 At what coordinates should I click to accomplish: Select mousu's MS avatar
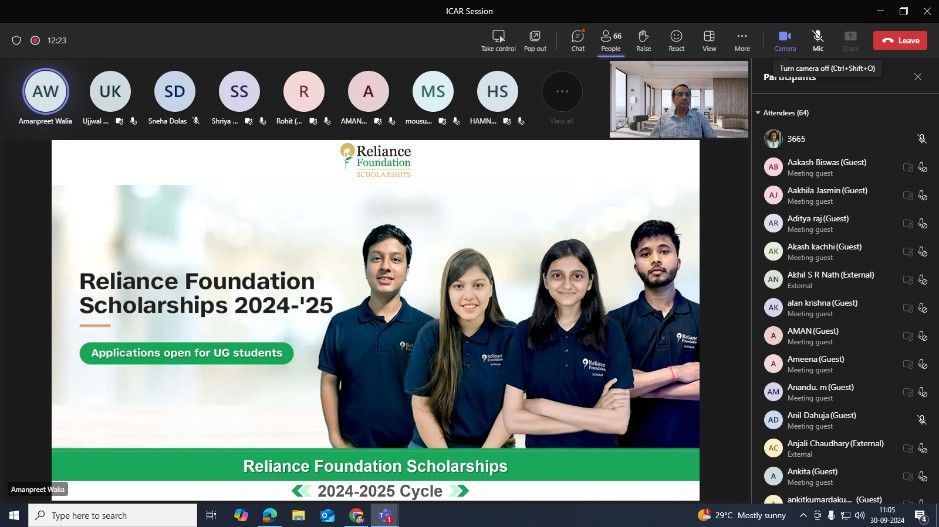tap(433, 92)
